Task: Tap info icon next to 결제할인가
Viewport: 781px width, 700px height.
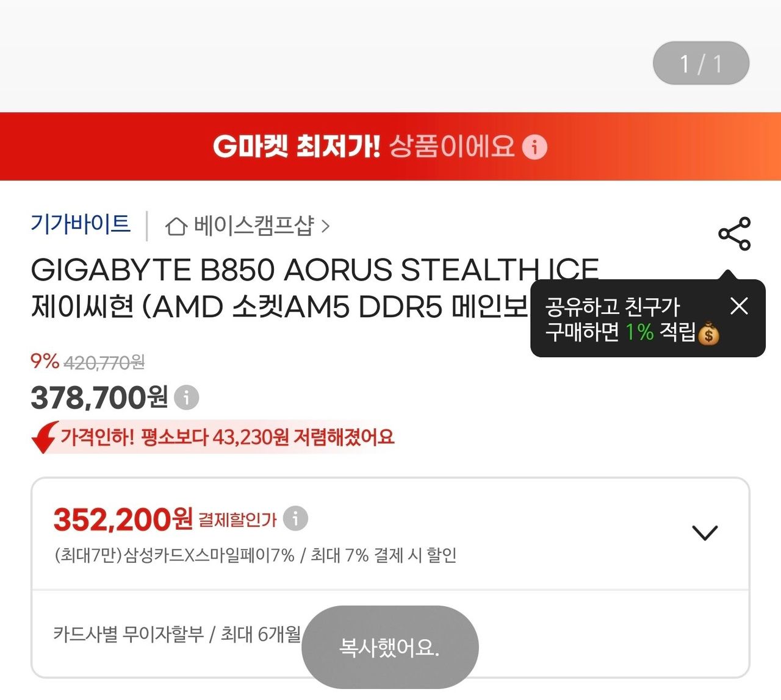Action: point(295,518)
